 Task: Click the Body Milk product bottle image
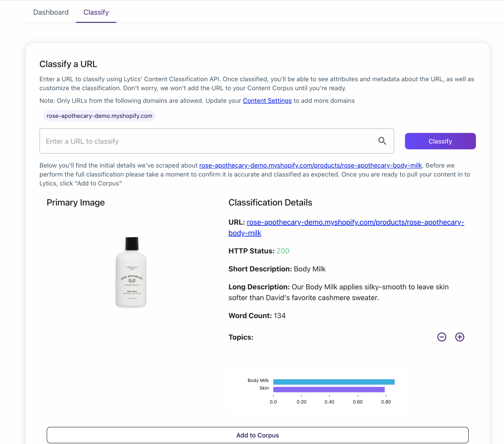click(132, 272)
